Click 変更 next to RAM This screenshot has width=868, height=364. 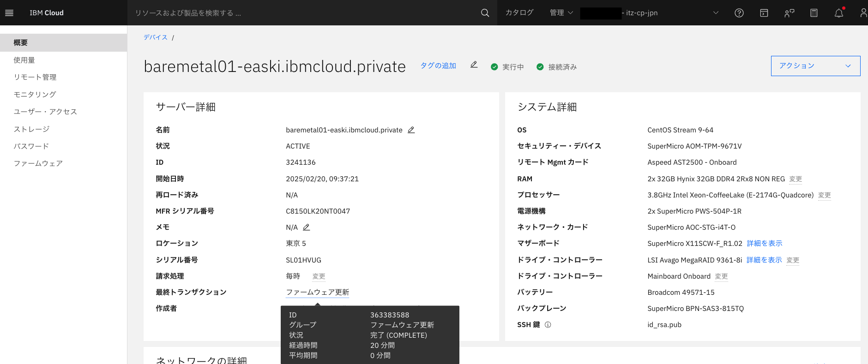pyautogui.click(x=796, y=179)
